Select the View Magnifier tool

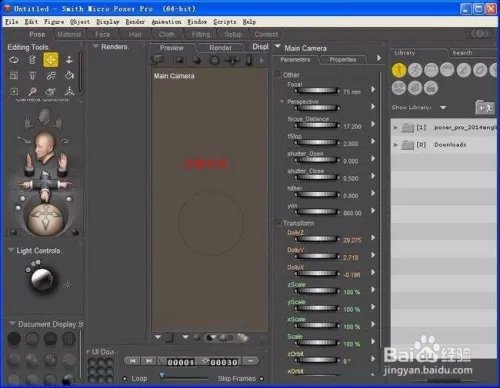point(32,91)
